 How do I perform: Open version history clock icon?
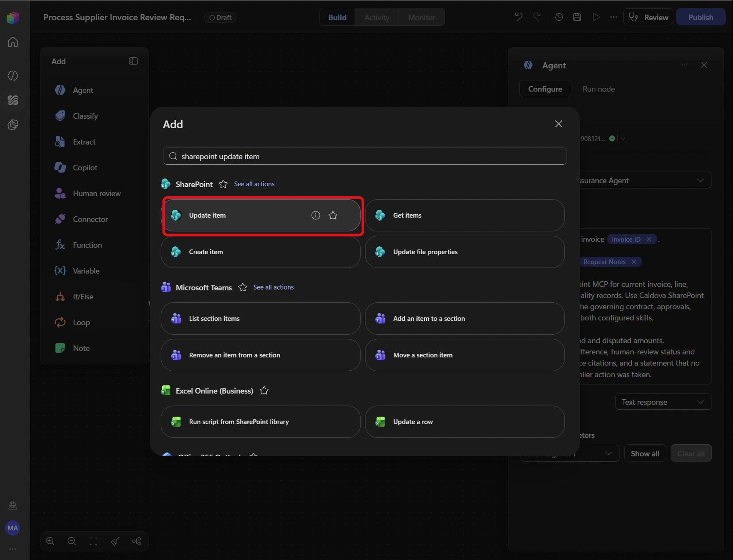pos(559,17)
